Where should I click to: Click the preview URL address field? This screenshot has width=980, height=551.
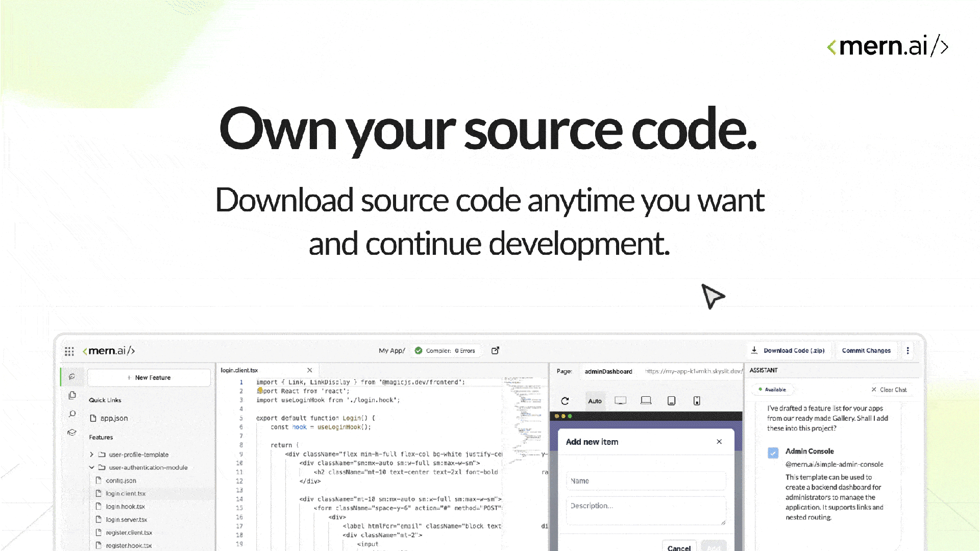coord(693,371)
